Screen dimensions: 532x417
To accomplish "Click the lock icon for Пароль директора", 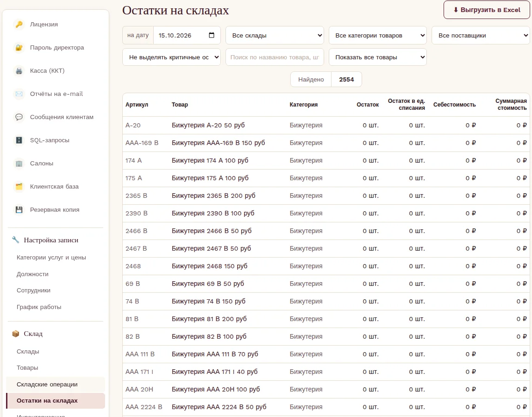I will pos(19,48).
